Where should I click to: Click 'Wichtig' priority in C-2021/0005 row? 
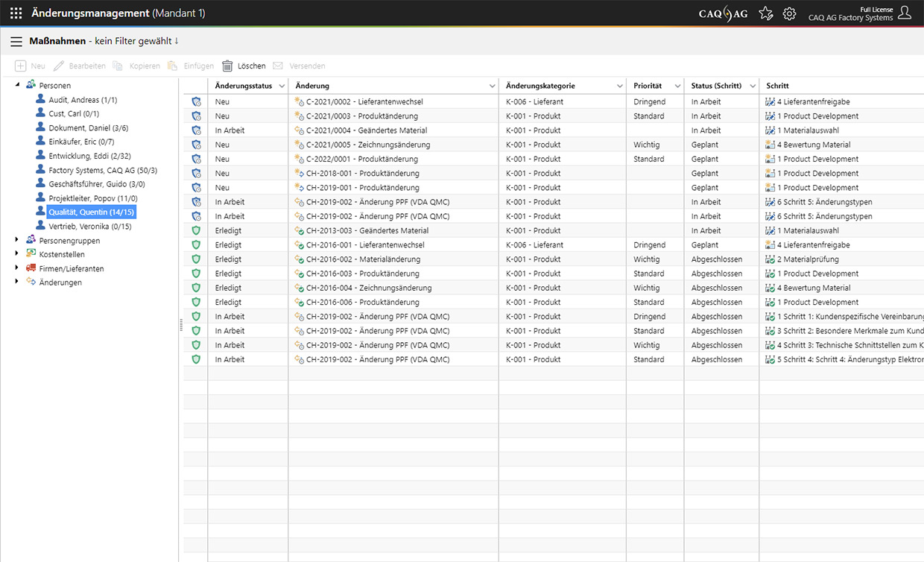[x=647, y=145]
